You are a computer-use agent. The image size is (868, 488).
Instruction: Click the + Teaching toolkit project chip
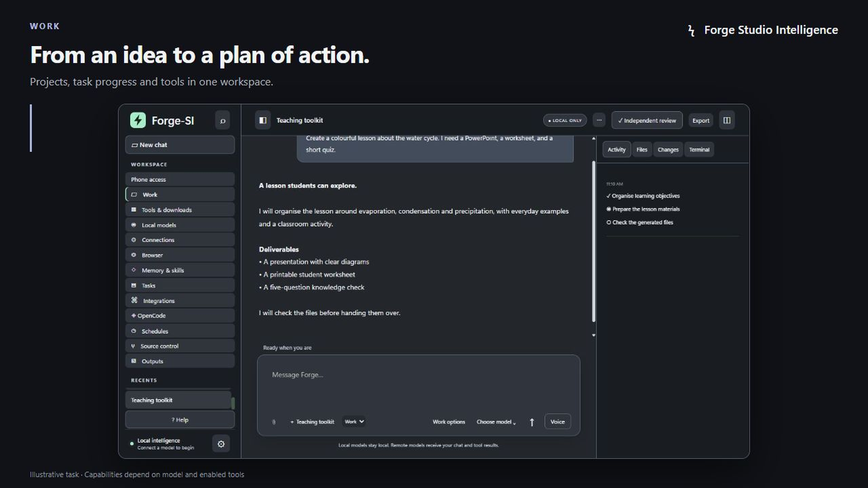(x=312, y=422)
